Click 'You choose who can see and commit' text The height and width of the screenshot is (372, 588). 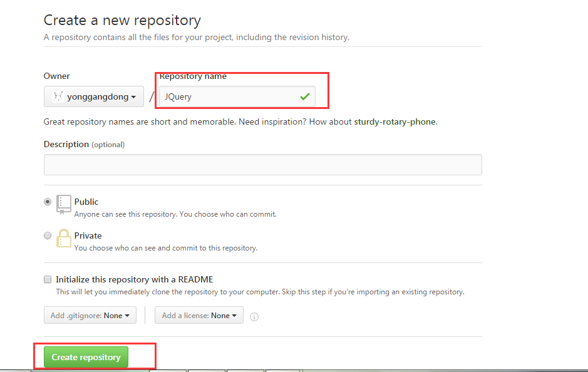(166, 248)
